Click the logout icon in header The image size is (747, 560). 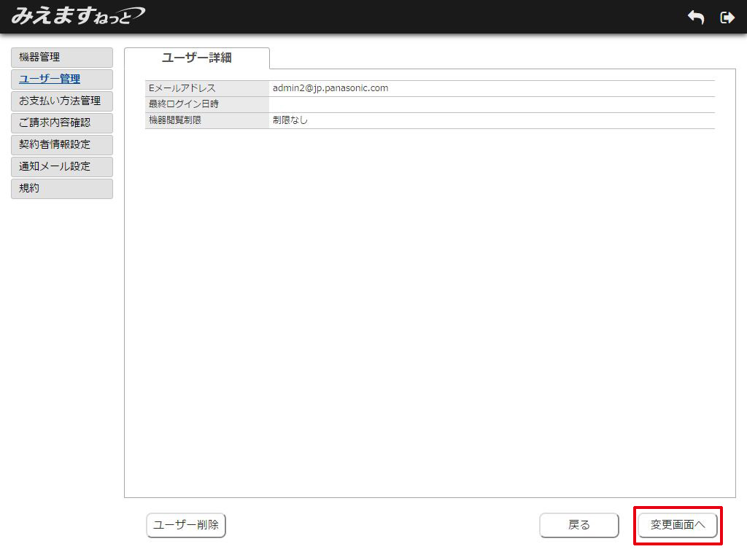(x=727, y=17)
